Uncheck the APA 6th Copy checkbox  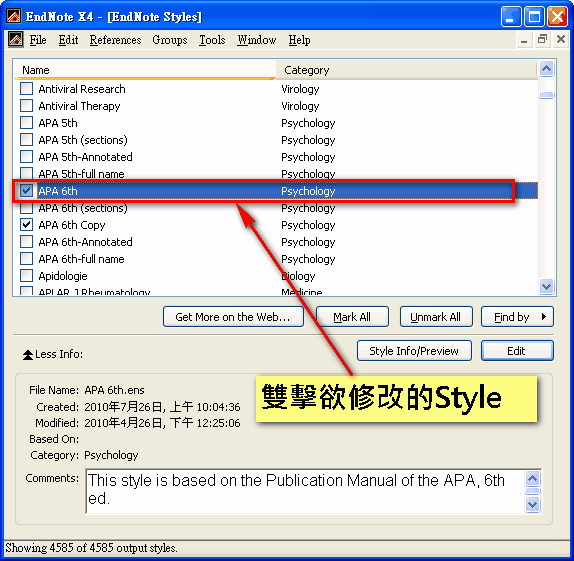[26, 224]
